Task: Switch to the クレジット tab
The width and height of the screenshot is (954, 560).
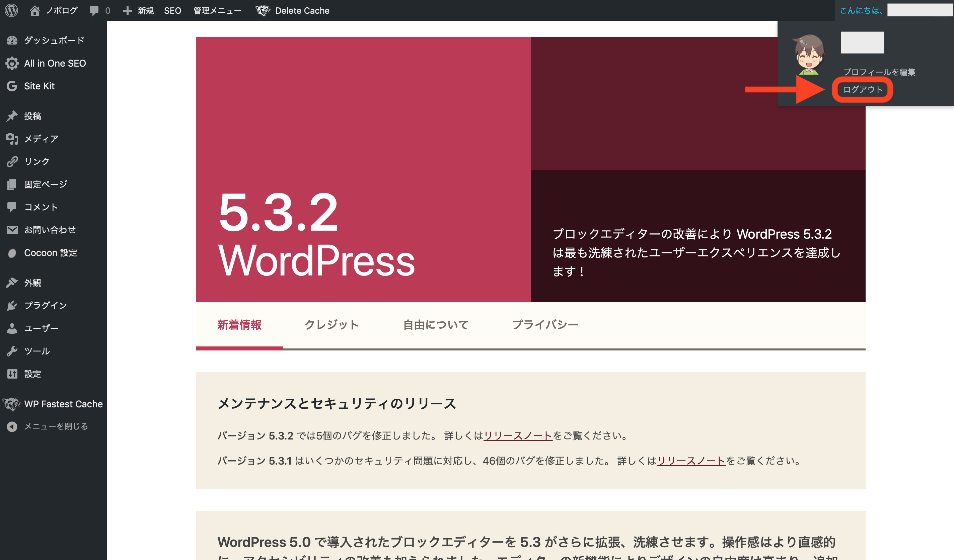Action: coord(332,325)
